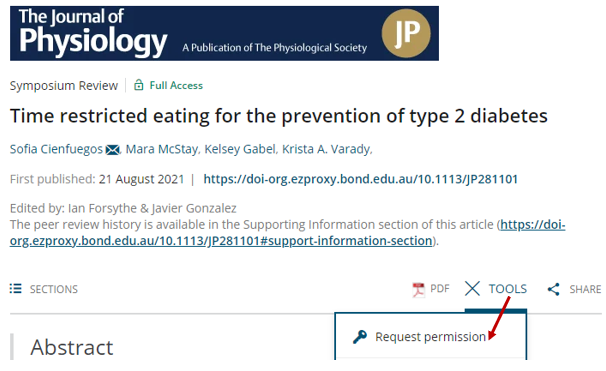This screenshot has width=606, height=371.
Task: Open the support-information-section link
Action: pyautogui.click(x=288, y=233)
